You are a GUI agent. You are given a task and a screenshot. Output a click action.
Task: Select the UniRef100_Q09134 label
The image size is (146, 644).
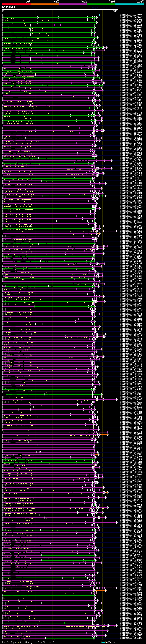point(131,108)
